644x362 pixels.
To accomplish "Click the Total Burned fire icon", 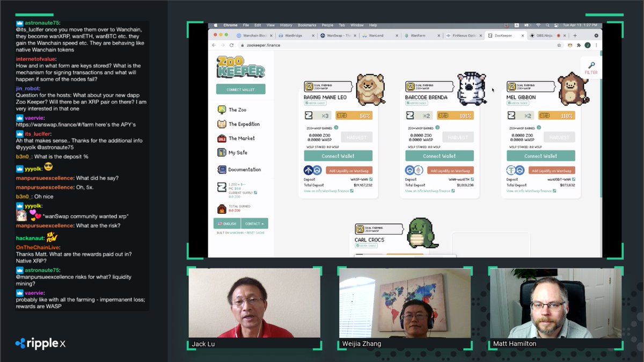I will (222, 209).
